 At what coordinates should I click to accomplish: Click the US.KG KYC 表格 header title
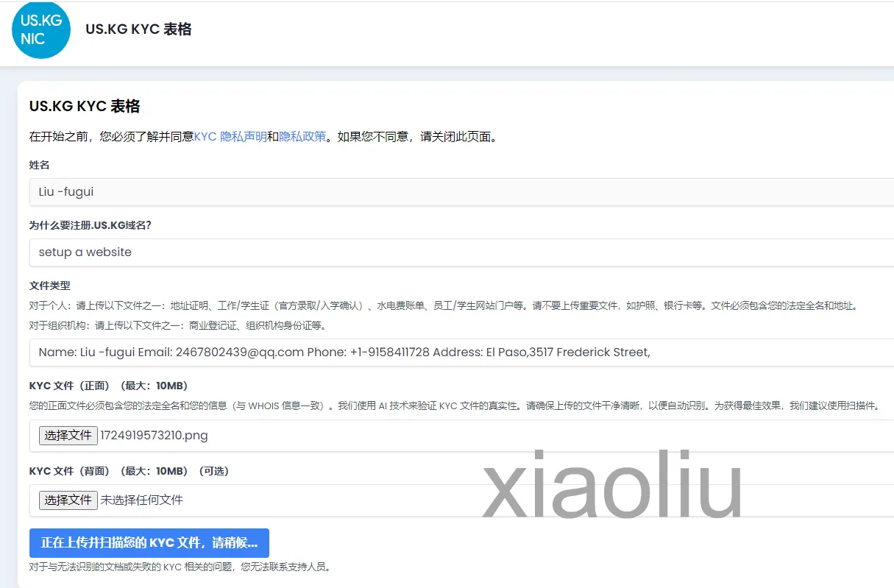click(138, 29)
